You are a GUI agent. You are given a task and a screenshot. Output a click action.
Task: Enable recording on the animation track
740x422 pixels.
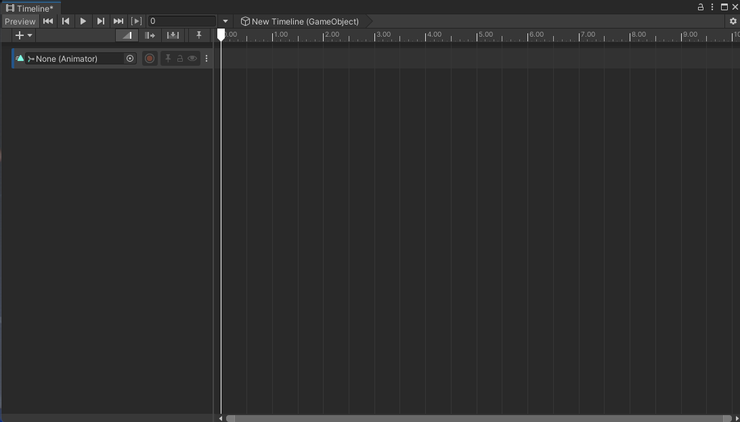click(149, 59)
